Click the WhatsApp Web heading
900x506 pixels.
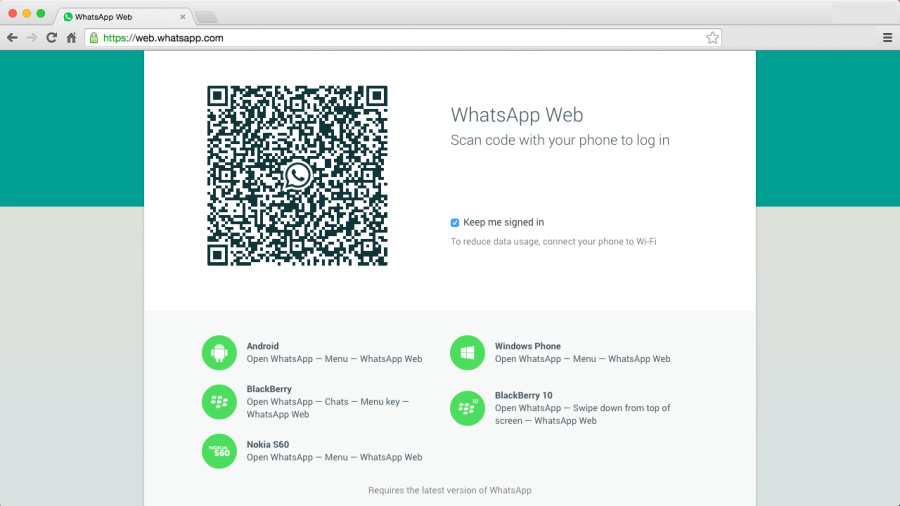517,115
